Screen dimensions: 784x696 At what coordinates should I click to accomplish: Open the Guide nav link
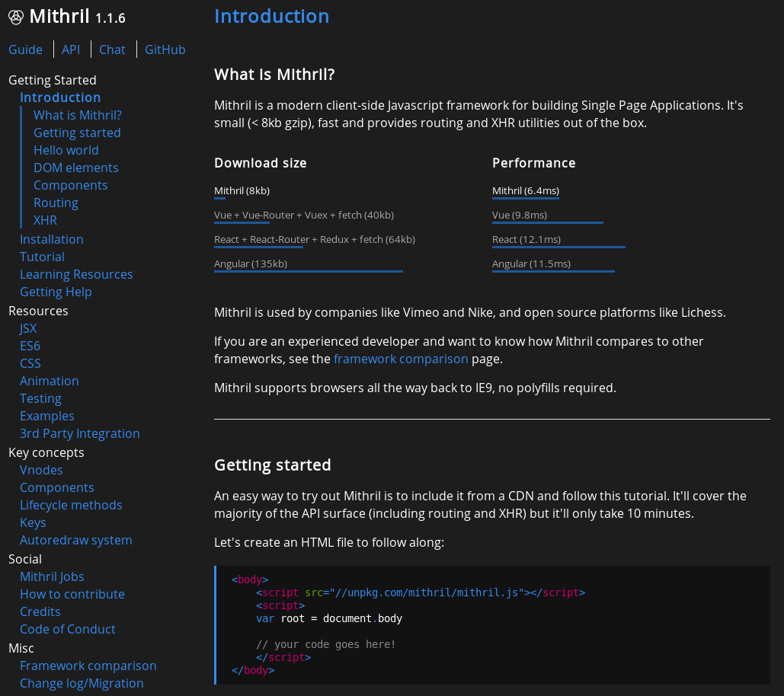tap(25, 49)
